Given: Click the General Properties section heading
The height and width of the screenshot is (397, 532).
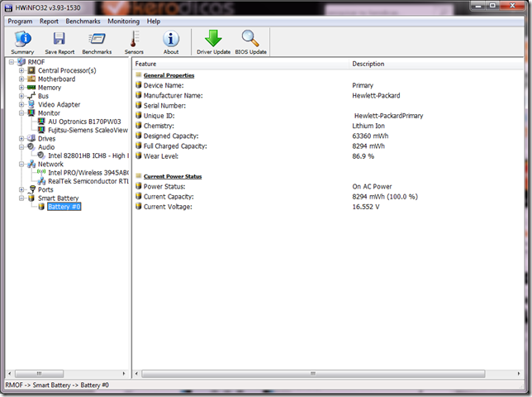Looking at the screenshot, I should [x=169, y=75].
